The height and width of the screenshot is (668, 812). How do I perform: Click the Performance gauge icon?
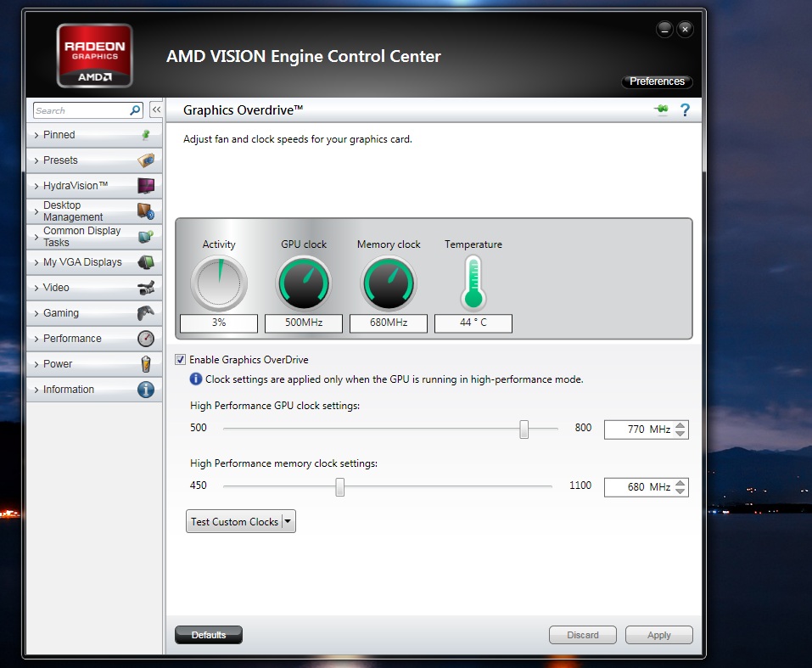(x=146, y=339)
